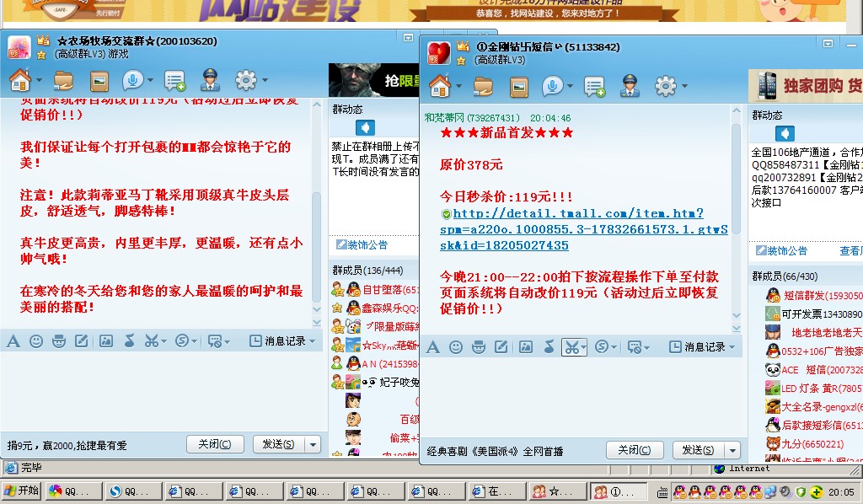Select member 大全名录-gengxzl in member list
Image resolution: width=863 pixels, height=504 pixels.
(x=813, y=406)
